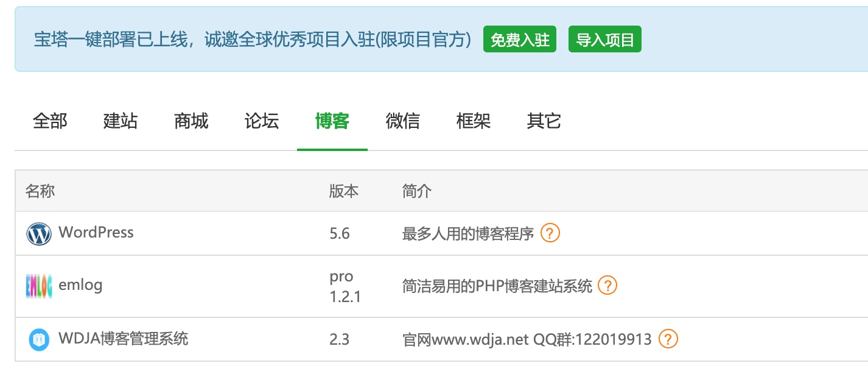Click the 官网www.wdja.net QQ群 description
The width and height of the screenshot is (868, 391).
527,339
